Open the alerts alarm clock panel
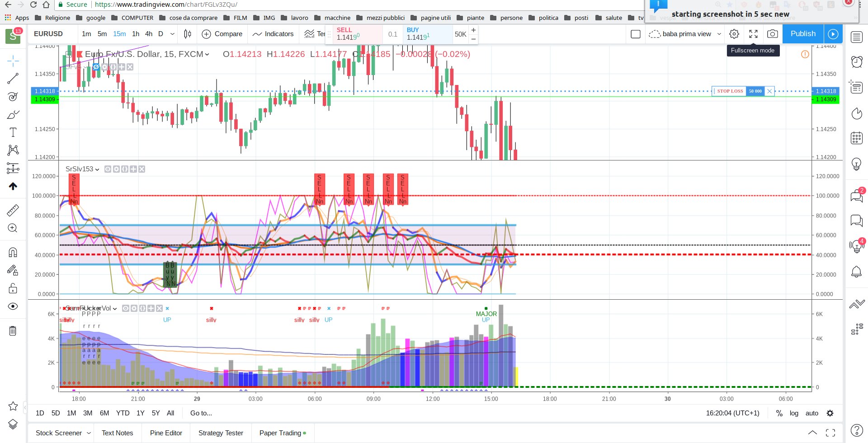 tap(857, 61)
